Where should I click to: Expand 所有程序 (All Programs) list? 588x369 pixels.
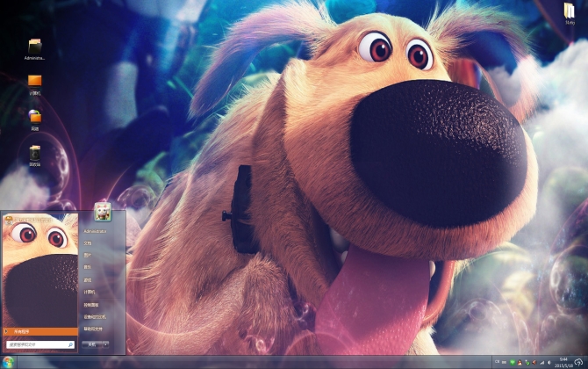[40, 331]
